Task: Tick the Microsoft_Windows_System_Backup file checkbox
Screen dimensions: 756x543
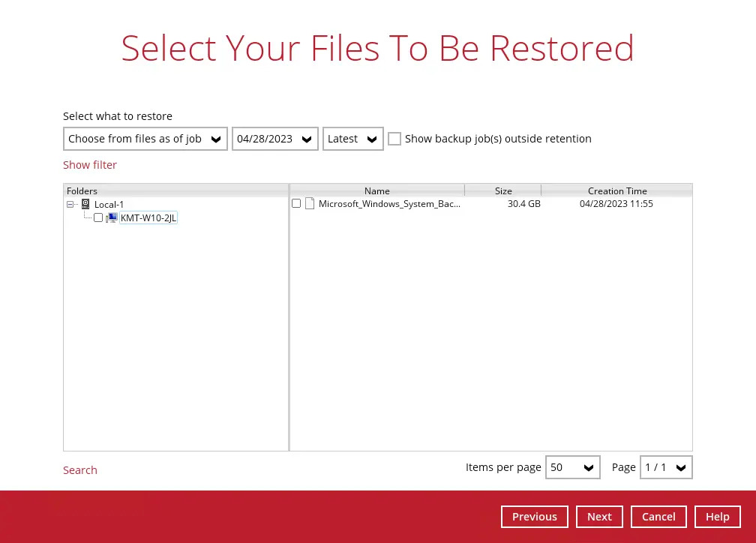Action: [296, 203]
